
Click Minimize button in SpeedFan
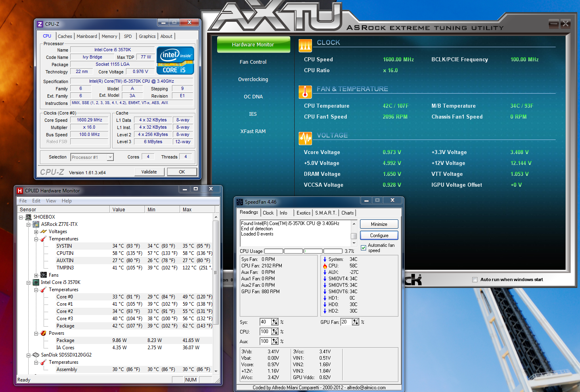point(379,224)
